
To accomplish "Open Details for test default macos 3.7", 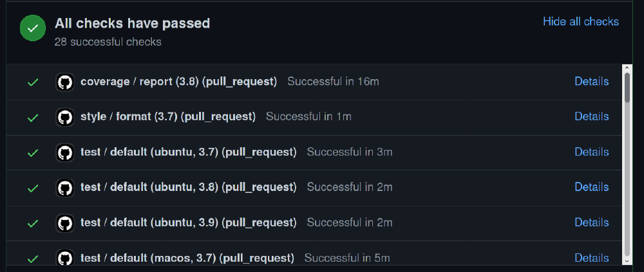I will (591, 258).
